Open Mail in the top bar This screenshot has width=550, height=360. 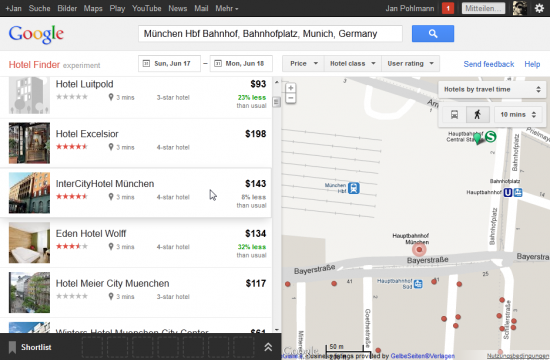tap(201, 8)
